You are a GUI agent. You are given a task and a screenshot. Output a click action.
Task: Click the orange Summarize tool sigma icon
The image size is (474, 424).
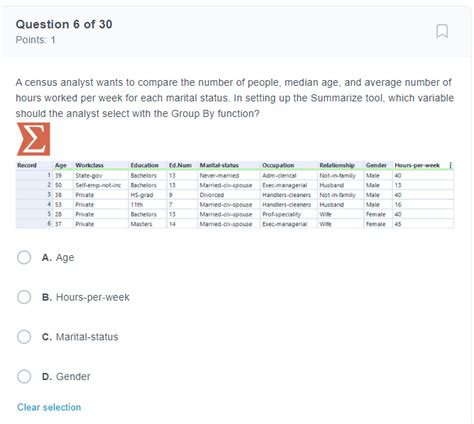(x=33, y=139)
